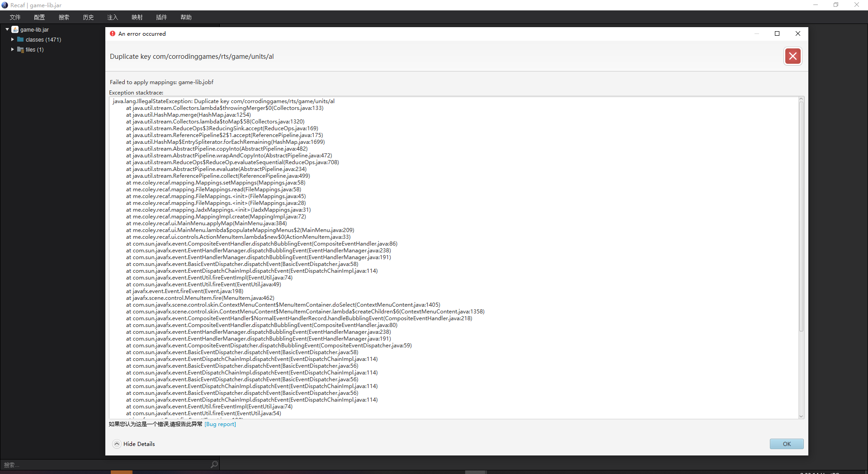Select the JadxMappings.<init> stack line

pyautogui.click(x=218, y=210)
